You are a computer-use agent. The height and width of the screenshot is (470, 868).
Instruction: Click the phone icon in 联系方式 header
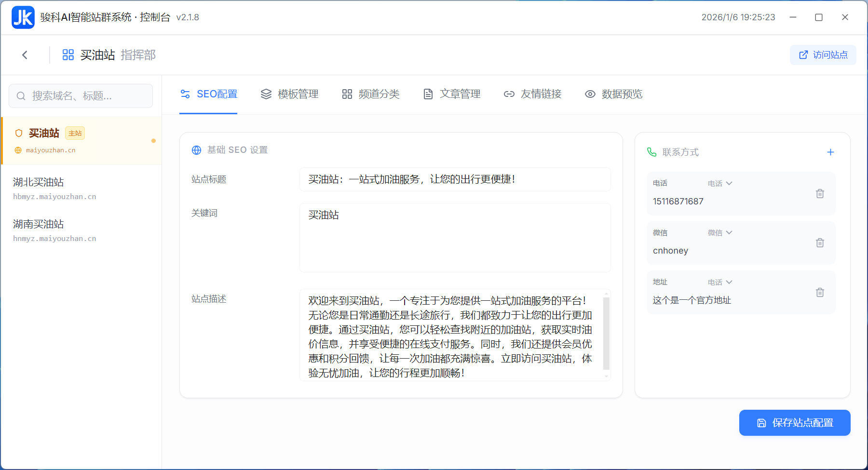click(x=652, y=152)
